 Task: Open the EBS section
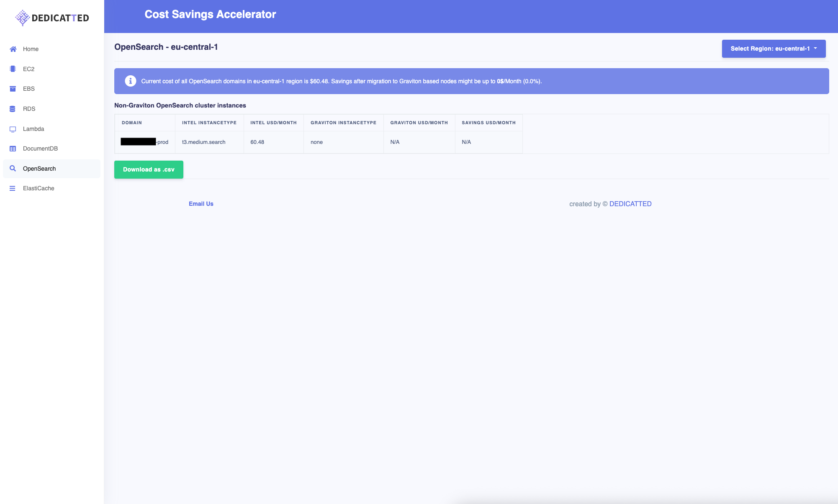[x=52, y=89]
